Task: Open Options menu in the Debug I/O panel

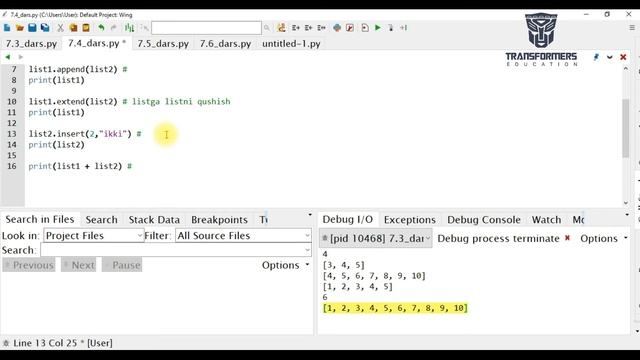Action: [x=603, y=238]
